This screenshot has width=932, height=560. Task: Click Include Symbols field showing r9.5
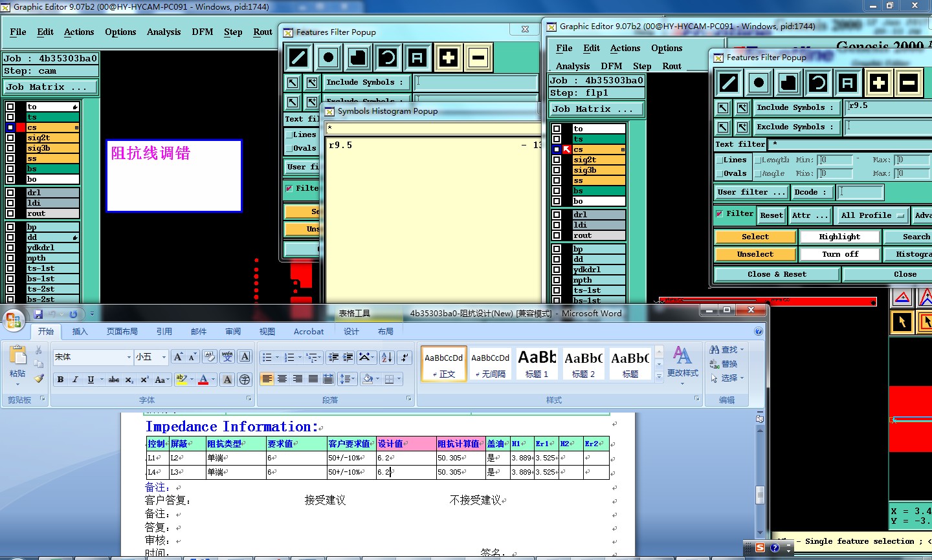[888, 107]
